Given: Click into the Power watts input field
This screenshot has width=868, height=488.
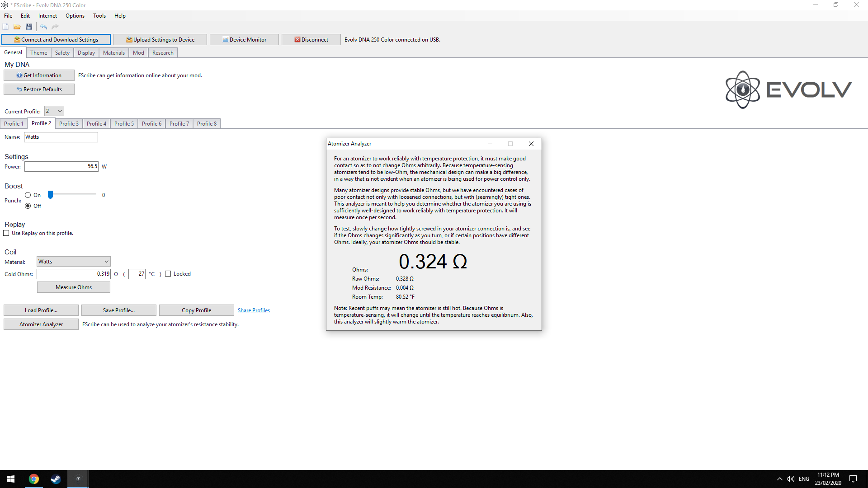Looking at the screenshot, I should tap(61, 167).
